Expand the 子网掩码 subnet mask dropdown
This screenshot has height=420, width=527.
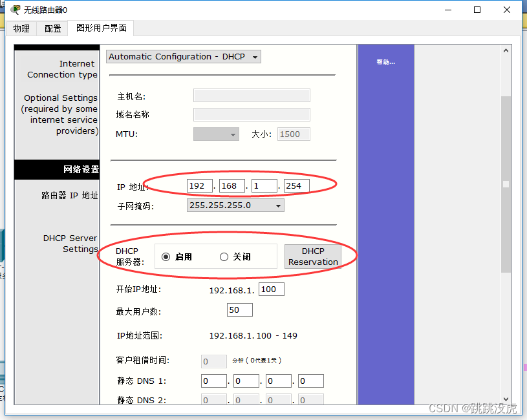[235, 205]
